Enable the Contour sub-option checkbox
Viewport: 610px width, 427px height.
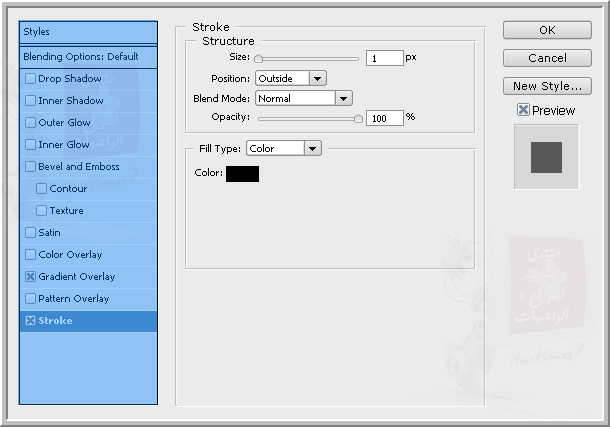tap(41, 189)
